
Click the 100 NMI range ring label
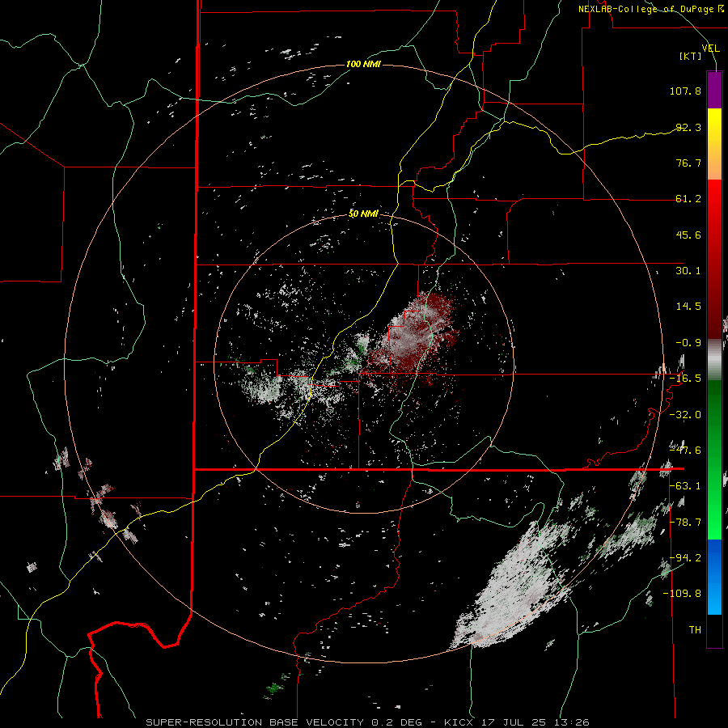point(363,64)
